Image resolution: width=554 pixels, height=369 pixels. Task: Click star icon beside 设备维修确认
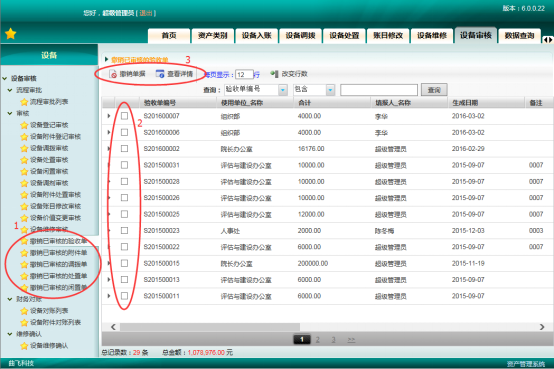24,346
